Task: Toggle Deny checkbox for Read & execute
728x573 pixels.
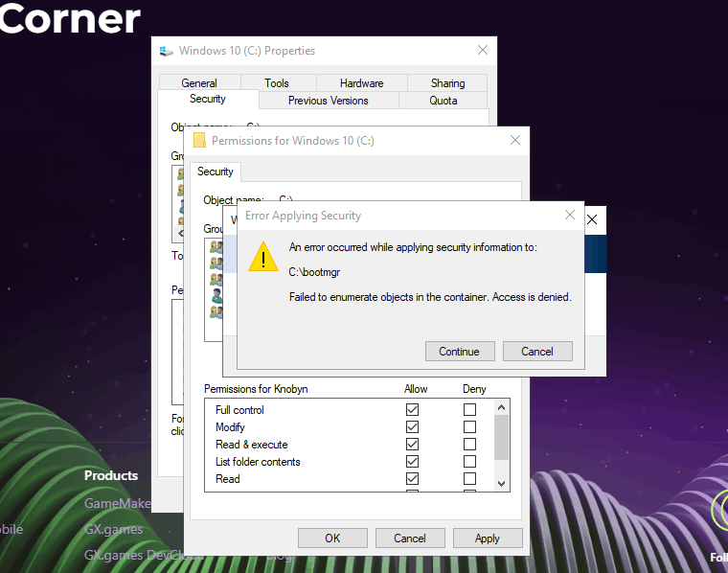Action: click(470, 444)
